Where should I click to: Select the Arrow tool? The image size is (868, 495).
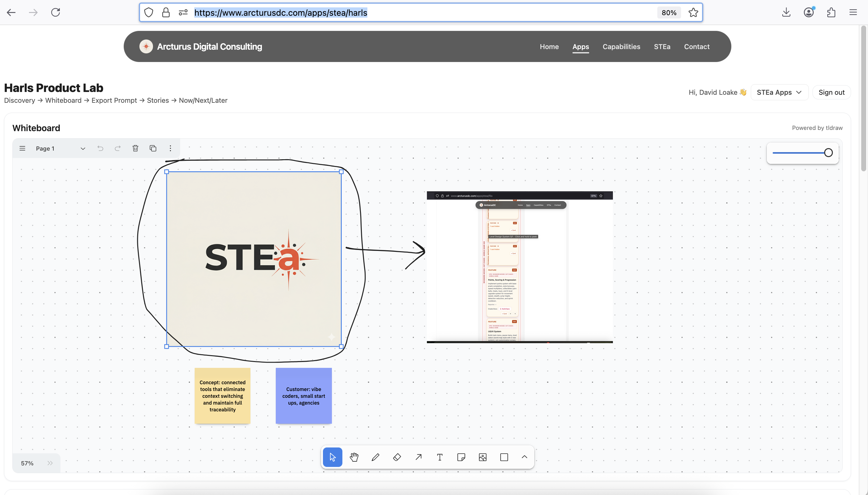tap(418, 457)
